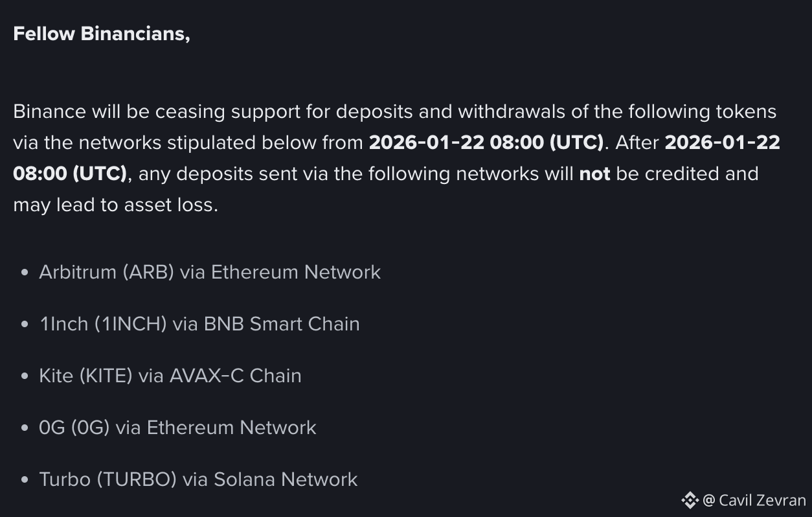Click the 'Fellow Binancians,' heading
Image resolution: width=812 pixels, height=517 pixels.
pyautogui.click(x=102, y=34)
